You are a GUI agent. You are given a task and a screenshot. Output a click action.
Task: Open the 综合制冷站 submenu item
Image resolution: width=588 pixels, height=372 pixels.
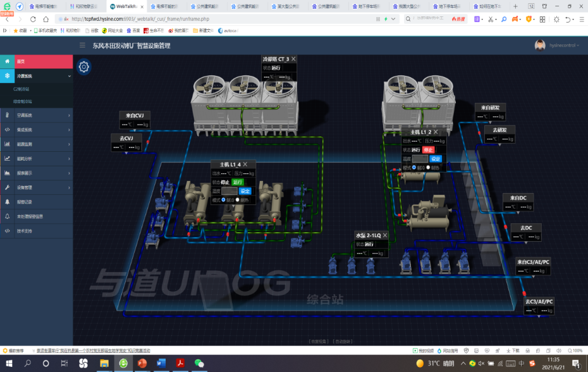point(23,101)
